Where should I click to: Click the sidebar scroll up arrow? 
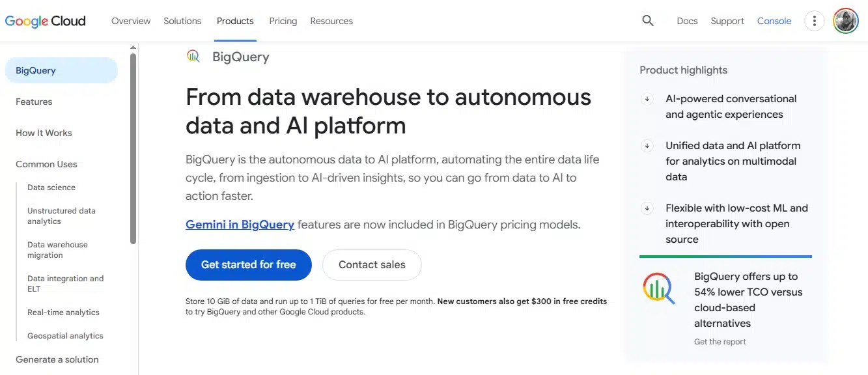[133, 48]
